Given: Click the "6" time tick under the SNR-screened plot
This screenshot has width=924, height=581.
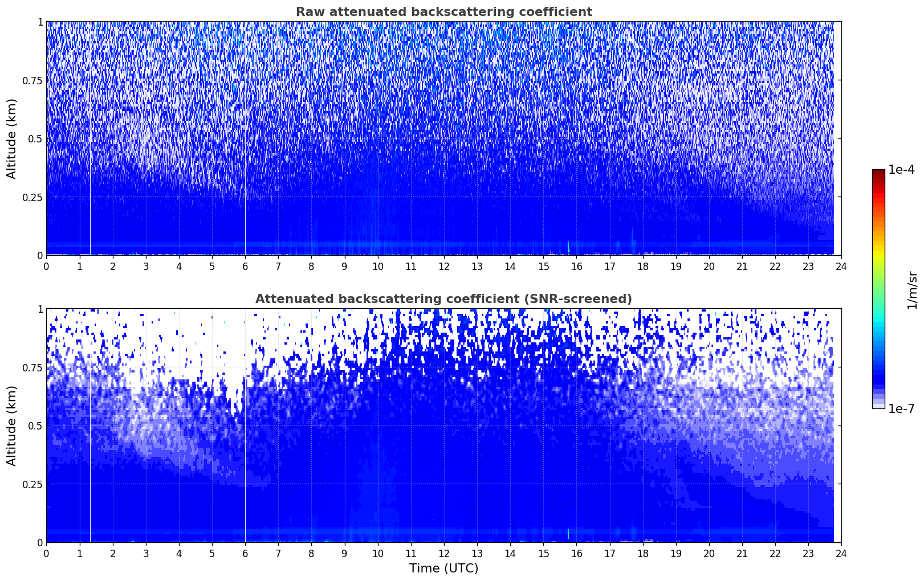Looking at the screenshot, I should click(x=245, y=553).
